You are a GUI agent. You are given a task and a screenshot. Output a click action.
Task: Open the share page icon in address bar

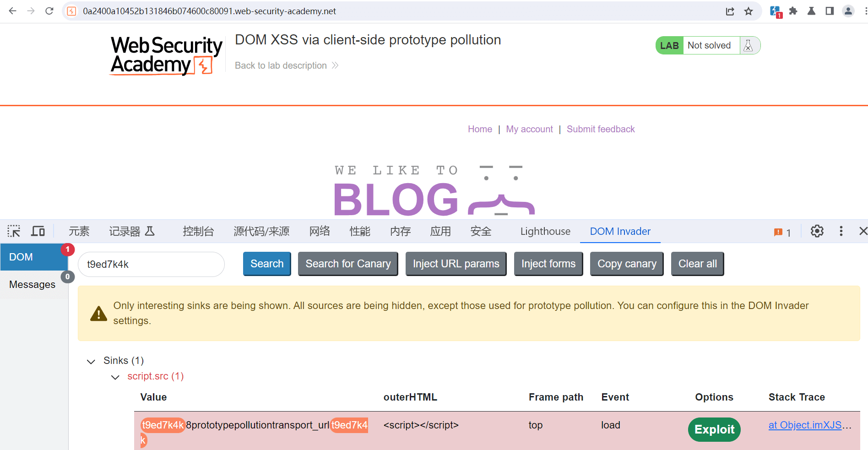coord(730,11)
